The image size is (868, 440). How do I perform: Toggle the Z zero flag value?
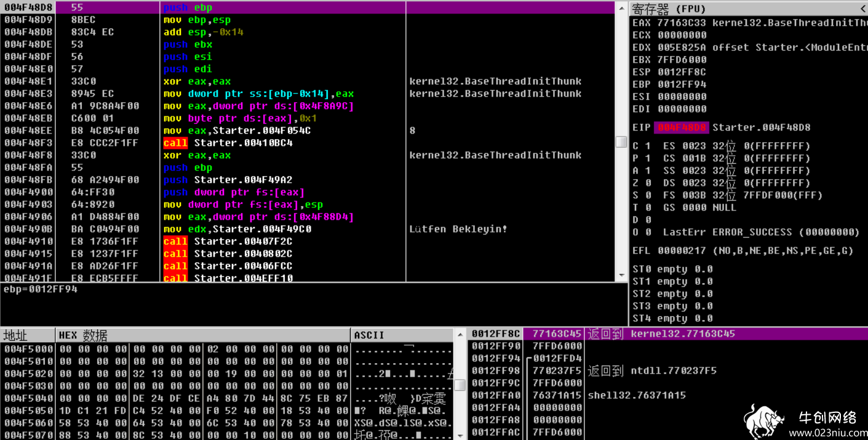[647, 183]
